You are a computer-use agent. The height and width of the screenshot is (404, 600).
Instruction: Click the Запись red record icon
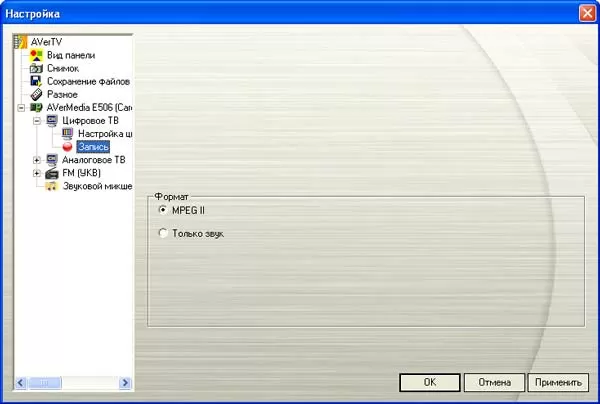point(67,146)
